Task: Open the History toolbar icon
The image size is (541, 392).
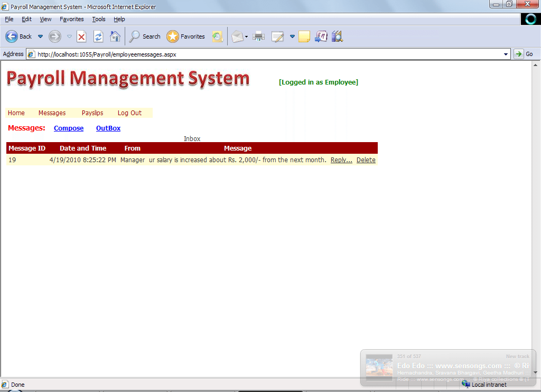Action: point(217,36)
